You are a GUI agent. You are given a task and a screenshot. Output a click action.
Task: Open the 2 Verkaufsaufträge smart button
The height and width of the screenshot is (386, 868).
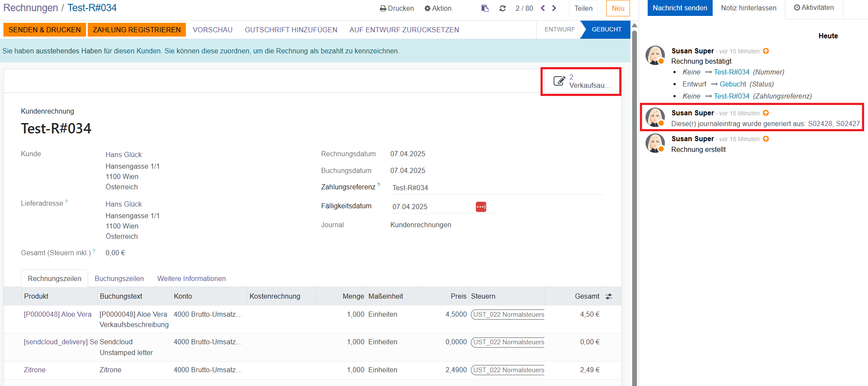(x=581, y=81)
